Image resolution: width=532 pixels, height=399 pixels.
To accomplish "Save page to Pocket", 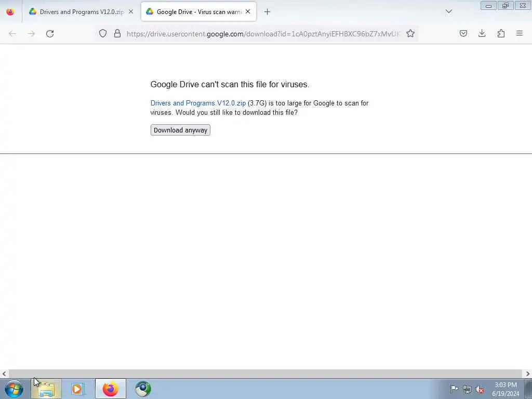I will pyautogui.click(x=463, y=33).
